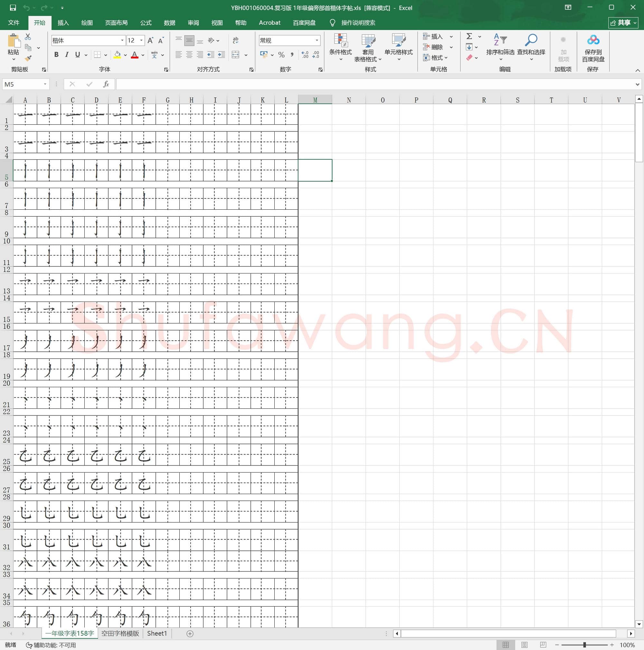The width and height of the screenshot is (644, 650).
Task: Click the 共享 share button
Action: coord(623,23)
